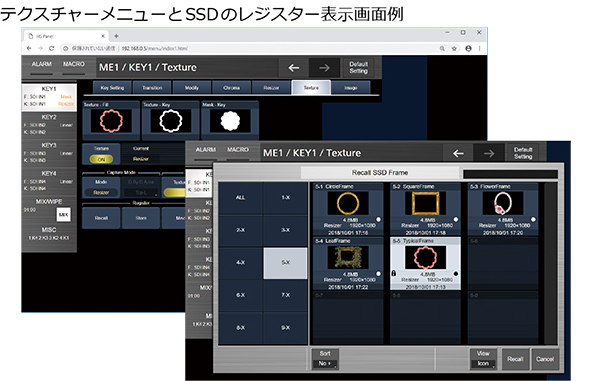592x381 pixels.
Task: Click scrollbar right of SSD frame grid
Action: coord(550,263)
